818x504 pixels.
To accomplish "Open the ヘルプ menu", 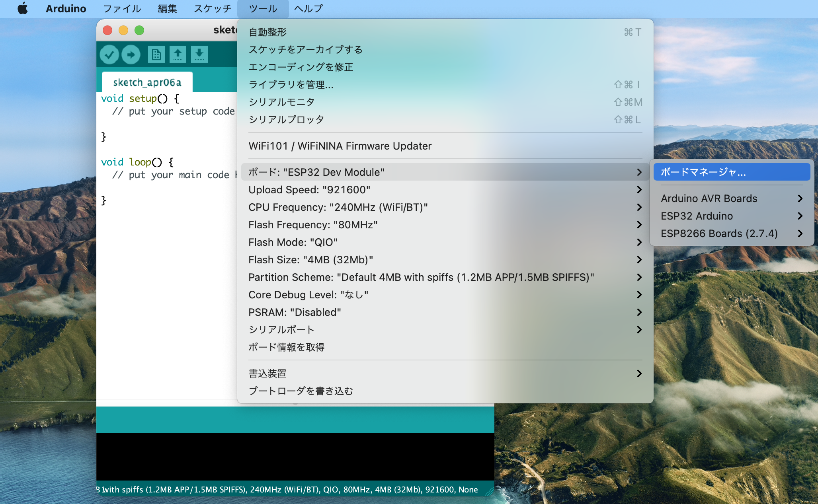I will 308,8.
